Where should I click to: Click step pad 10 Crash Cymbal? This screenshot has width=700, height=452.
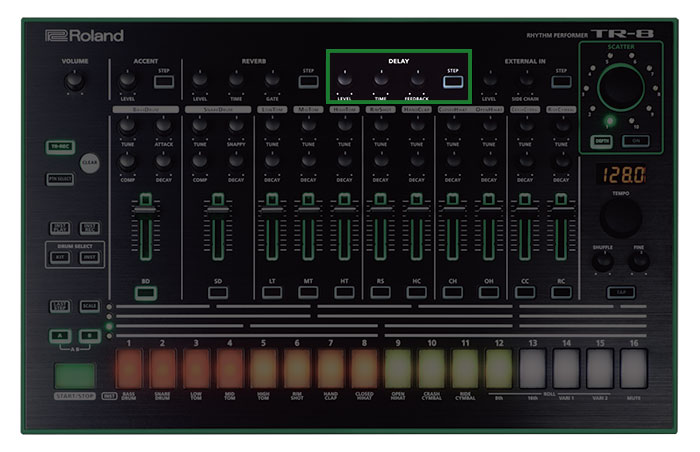[x=432, y=368]
